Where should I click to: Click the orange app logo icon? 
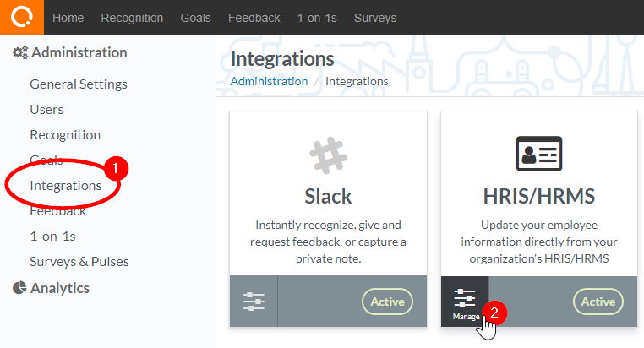22,17
